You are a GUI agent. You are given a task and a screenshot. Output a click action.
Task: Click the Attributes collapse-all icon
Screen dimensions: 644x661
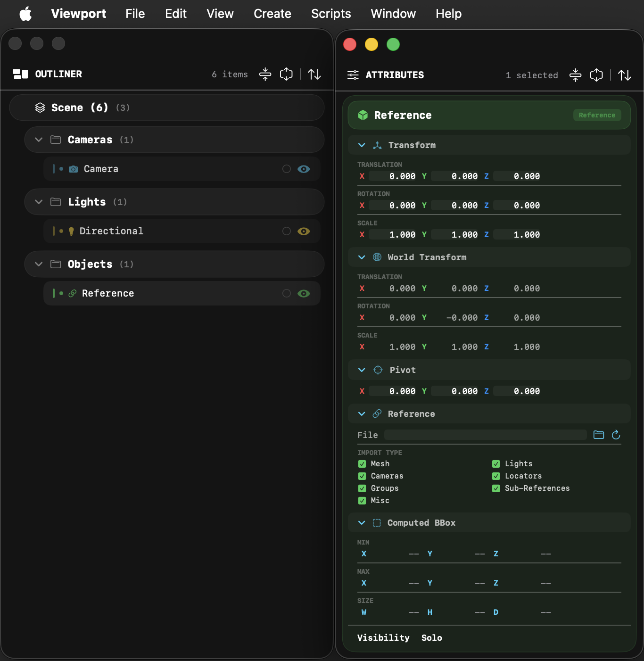[576, 75]
